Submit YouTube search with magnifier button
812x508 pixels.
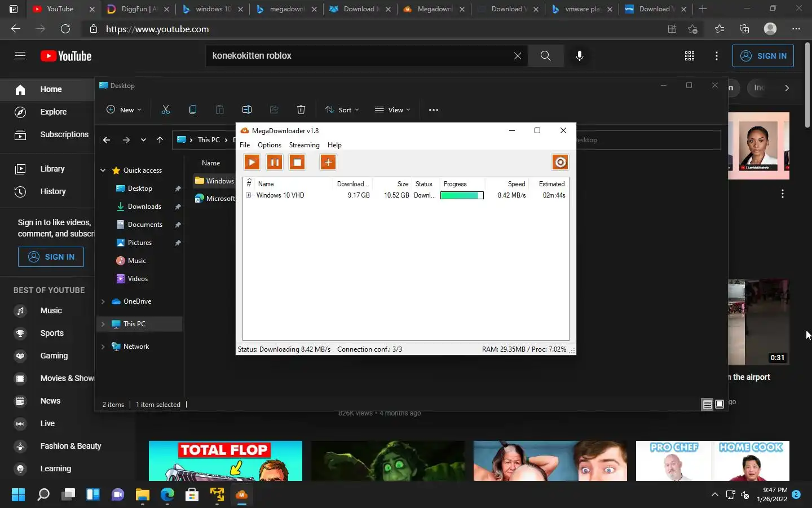tap(545, 56)
